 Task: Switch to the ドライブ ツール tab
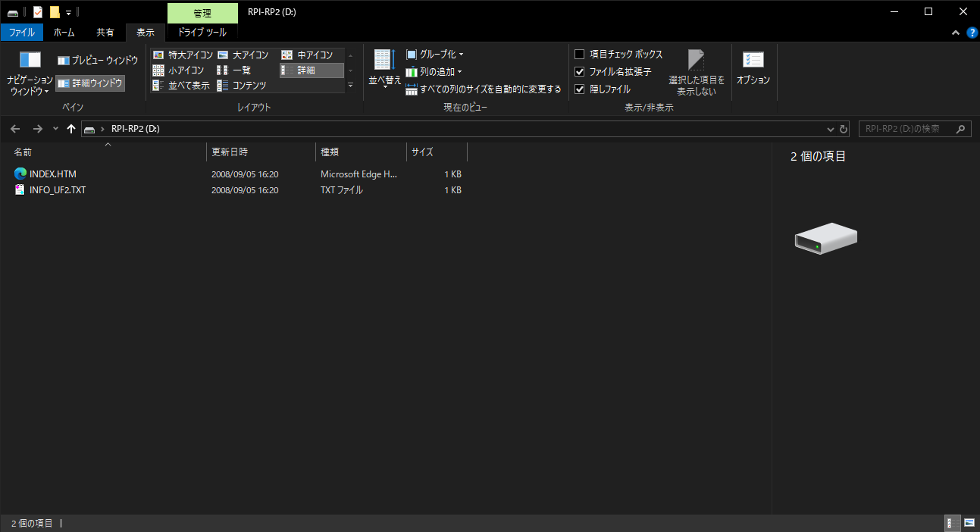202,33
